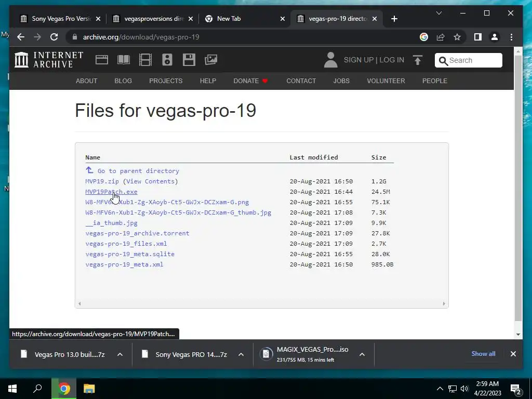
Task: Click the volume icon in system tray
Action: click(464, 389)
